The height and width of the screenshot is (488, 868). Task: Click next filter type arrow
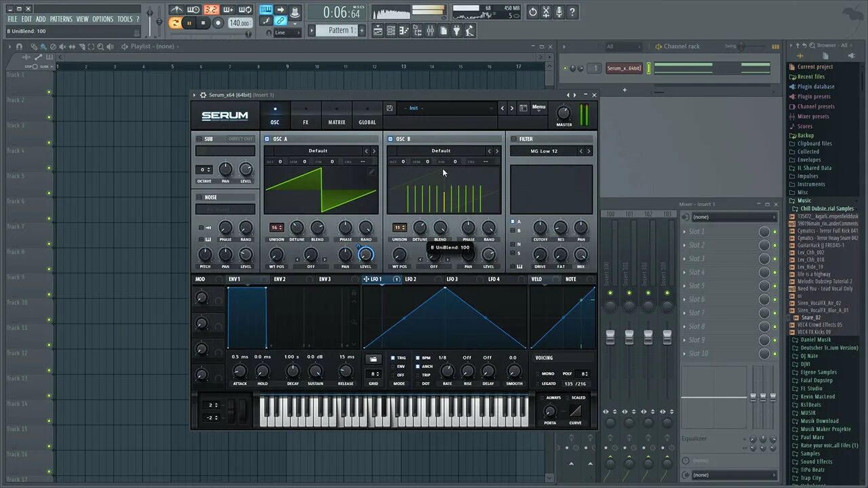(x=588, y=151)
